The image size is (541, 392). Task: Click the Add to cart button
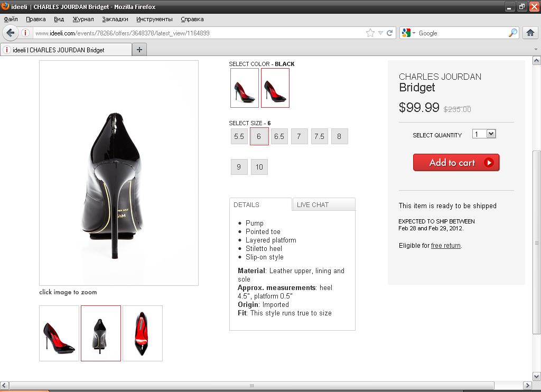point(456,163)
